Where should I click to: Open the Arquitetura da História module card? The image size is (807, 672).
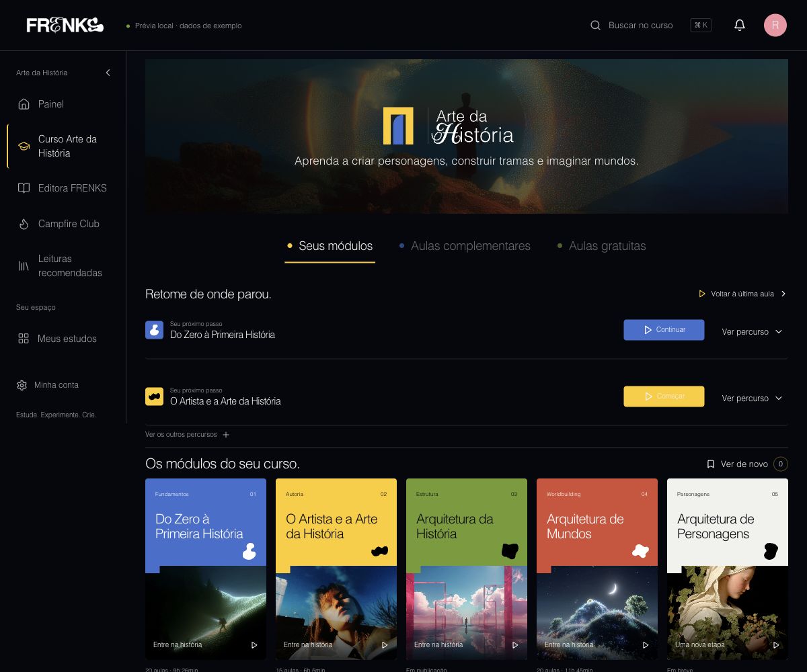[467, 569]
